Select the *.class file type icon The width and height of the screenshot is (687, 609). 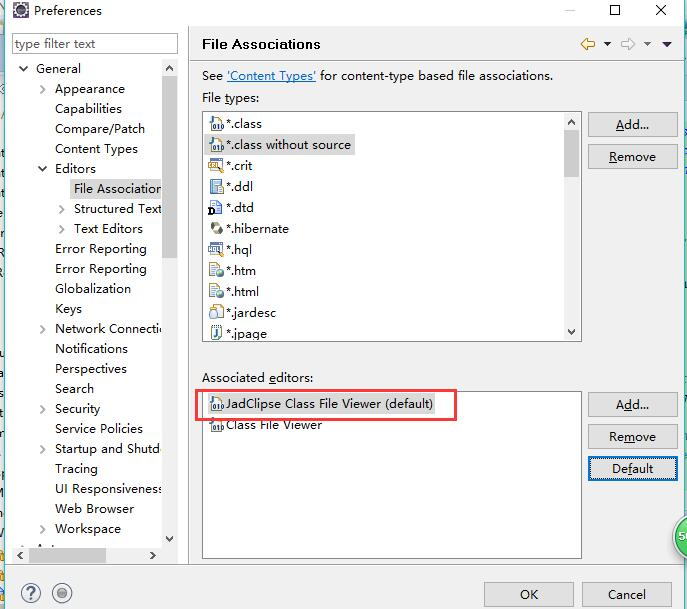216,124
